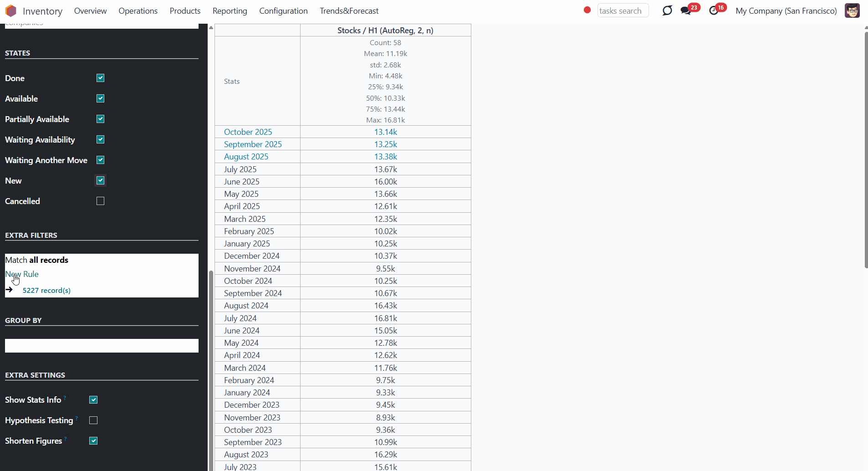Uncheck the Done state checkbox
Viewport: 868px width, 471px height.
pos(101,78)
